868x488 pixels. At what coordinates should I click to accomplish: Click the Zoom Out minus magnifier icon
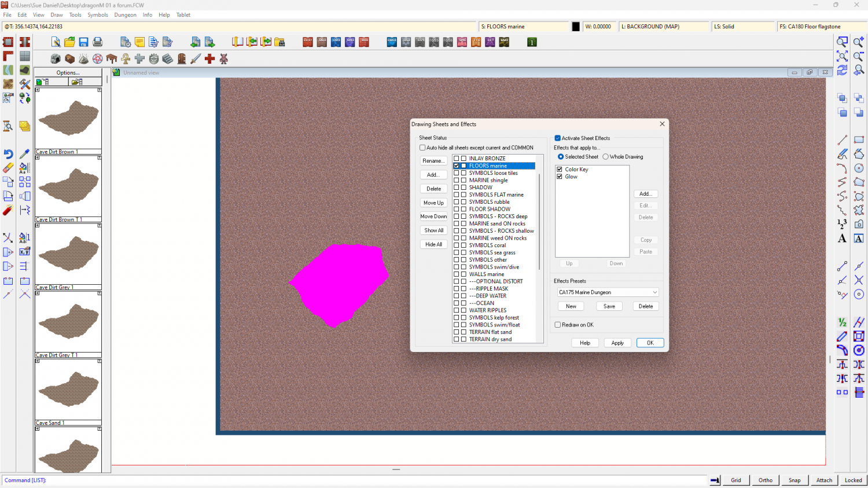[x=859, y=56]
